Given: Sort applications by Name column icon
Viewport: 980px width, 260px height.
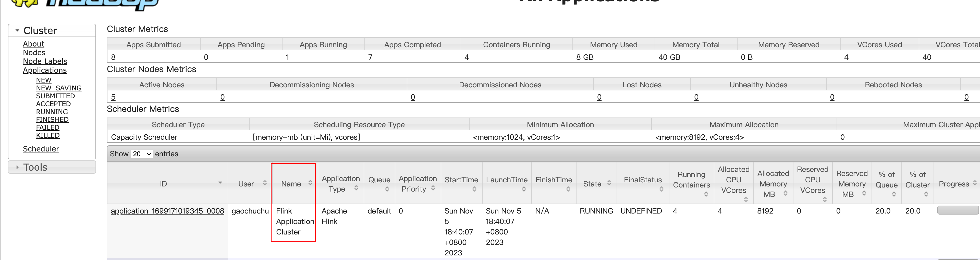Looking at the screenshot, I should click(310, 183).
